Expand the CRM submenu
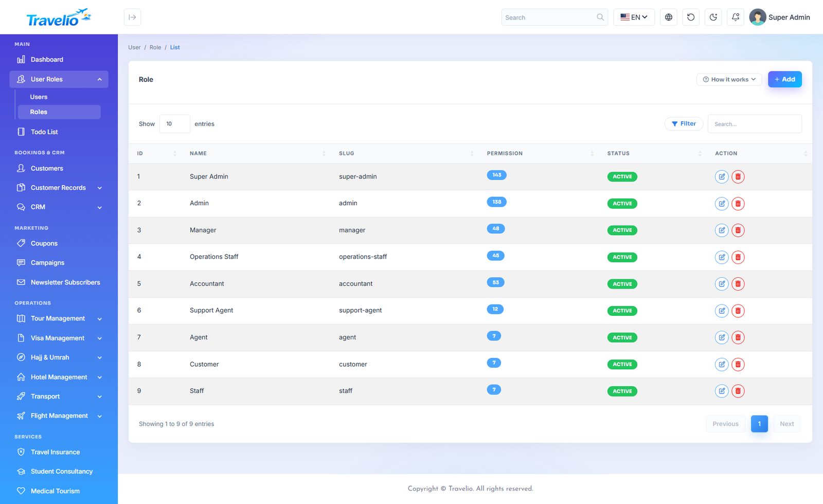 pyautogui.click(x=59, y=207)
